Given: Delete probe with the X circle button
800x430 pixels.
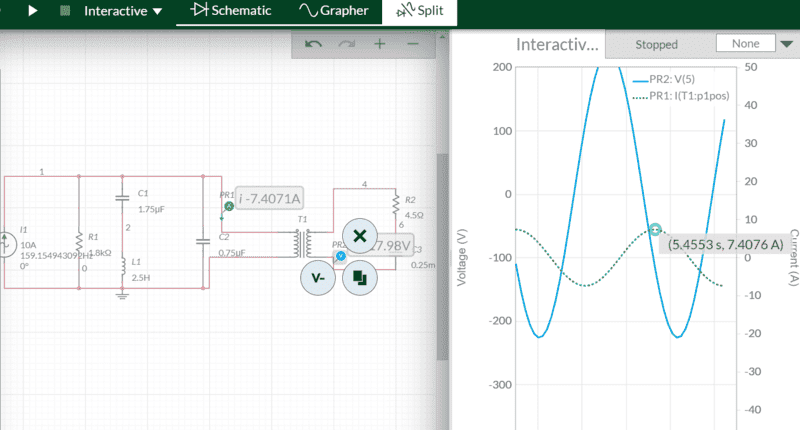Looking at the screenshot, I should (360, 236).
